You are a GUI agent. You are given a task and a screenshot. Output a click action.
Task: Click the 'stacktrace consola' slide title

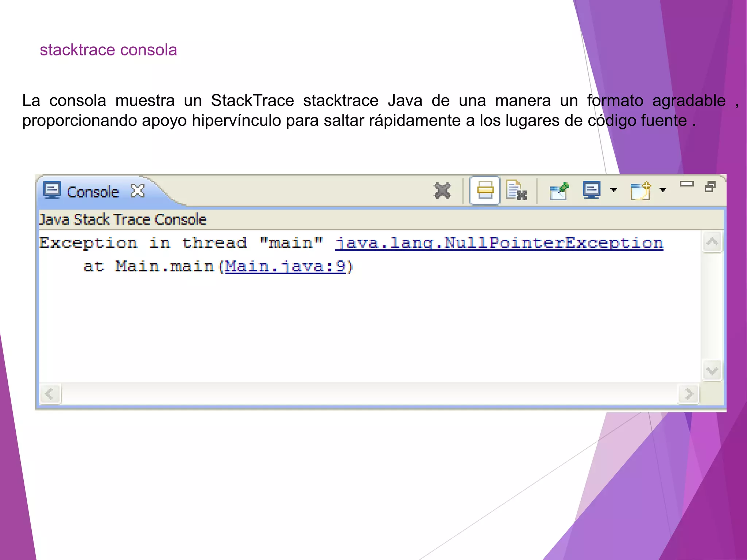pos(108,50)
